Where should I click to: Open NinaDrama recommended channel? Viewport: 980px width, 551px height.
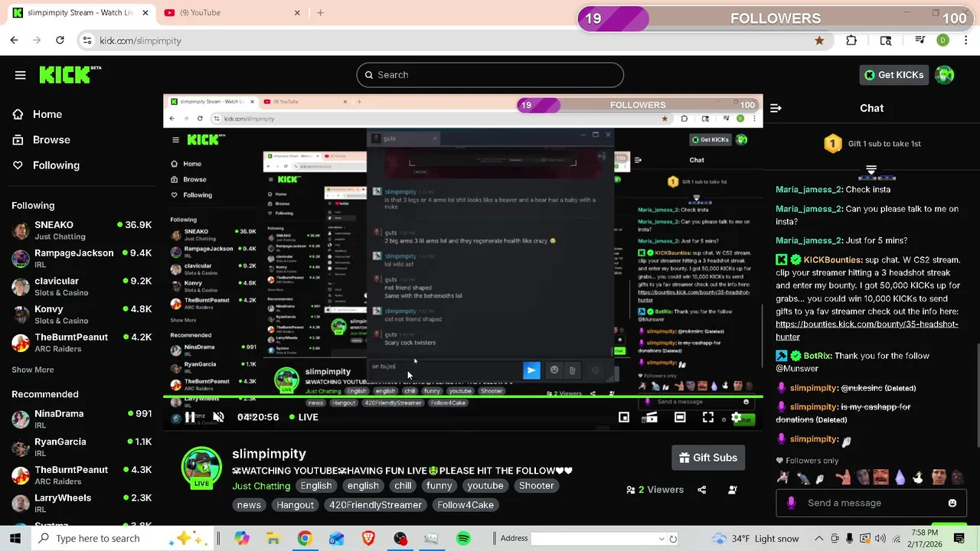[81, 419]
